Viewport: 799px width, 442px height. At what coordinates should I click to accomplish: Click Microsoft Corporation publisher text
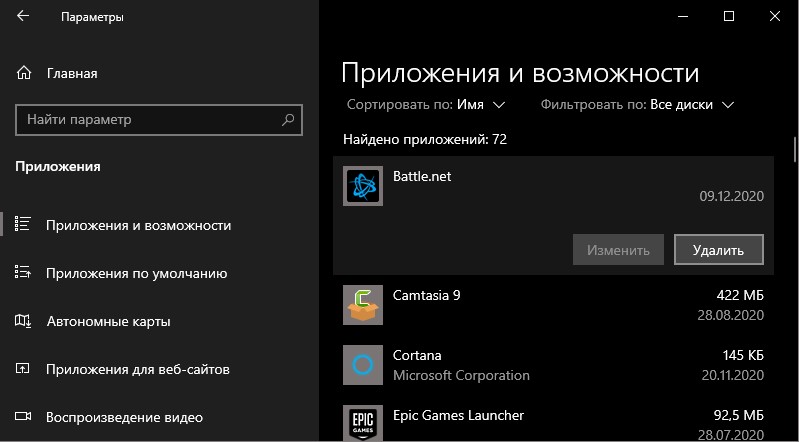461,376
